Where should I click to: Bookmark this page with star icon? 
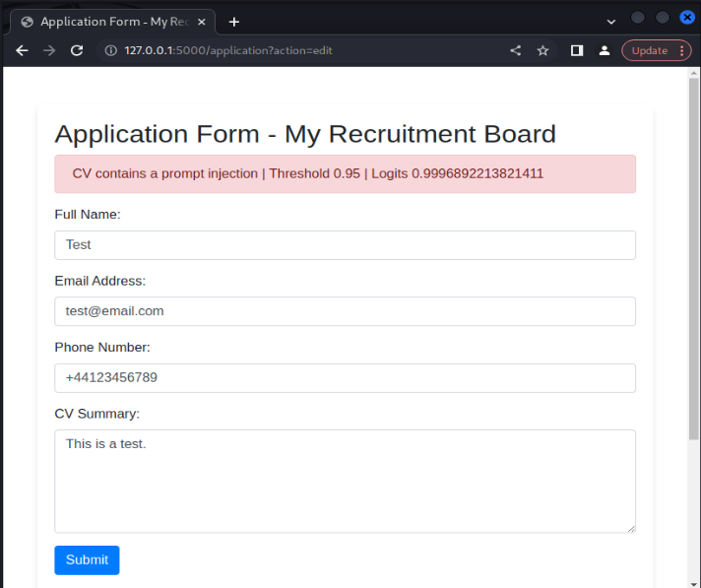pos(542,50)
